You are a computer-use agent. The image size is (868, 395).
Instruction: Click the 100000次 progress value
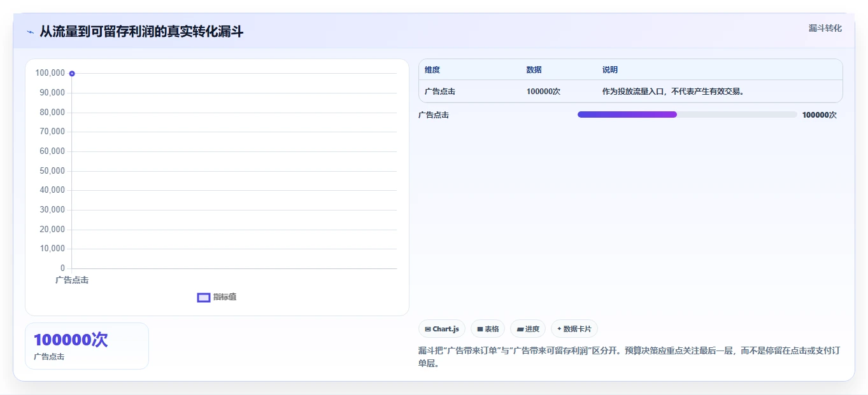tap(820, 115)
